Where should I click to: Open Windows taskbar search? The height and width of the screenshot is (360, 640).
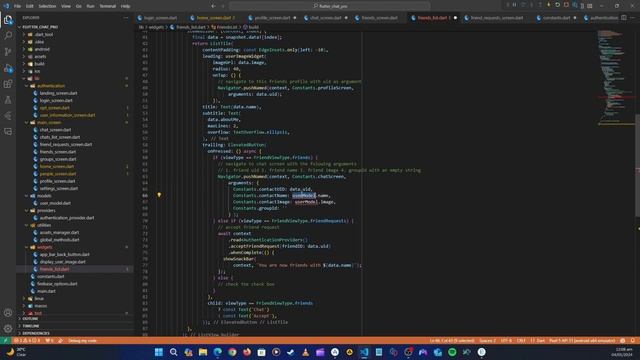pos(173,352)
